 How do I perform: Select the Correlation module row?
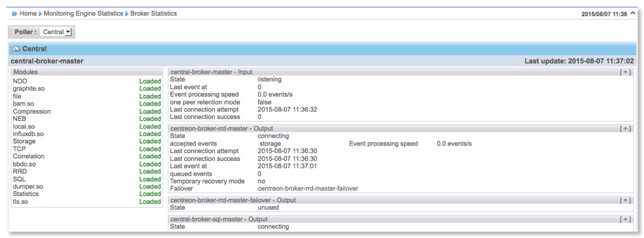pos(87,156)
